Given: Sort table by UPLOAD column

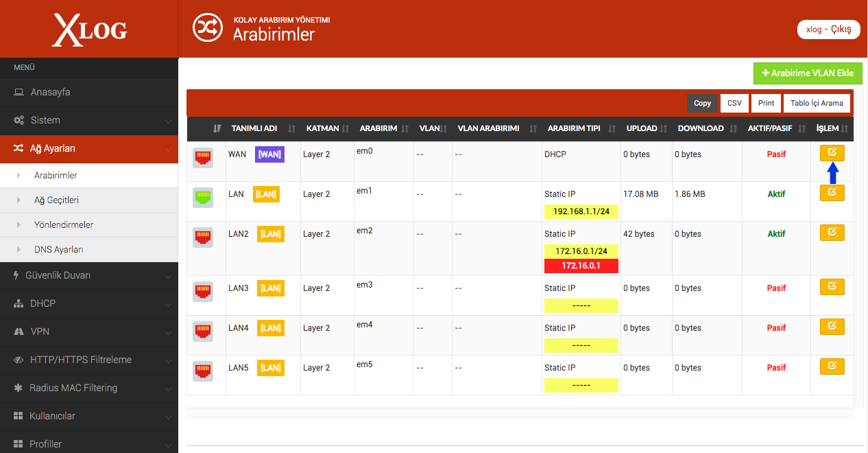Looking at the screenshot, I should [x=647, y=128].
